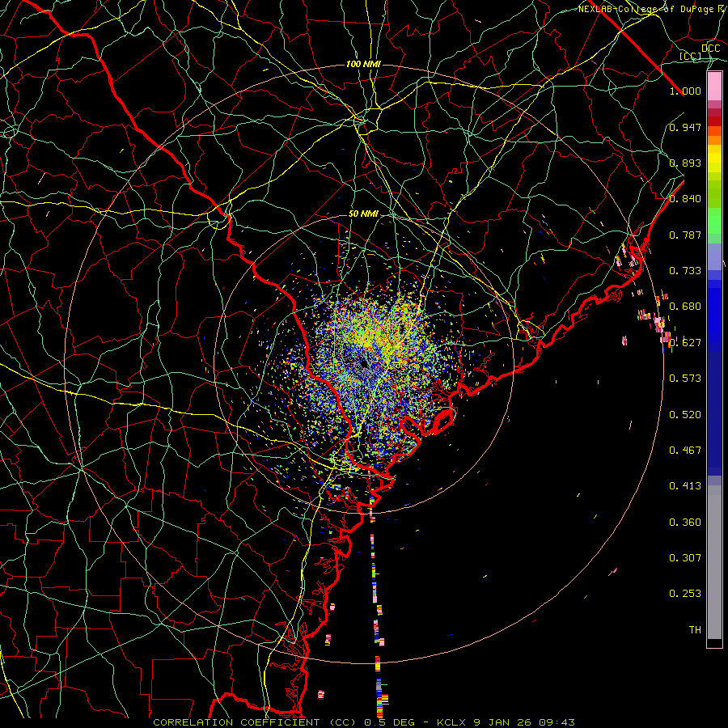728x728 pixels.
Task: Click the 100 NMI range ring label
Action: (x=363, y=64)
